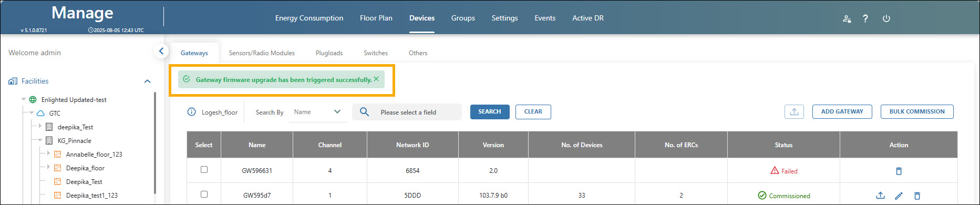Open the Groups menu item
980x205 pixels.
463,18
